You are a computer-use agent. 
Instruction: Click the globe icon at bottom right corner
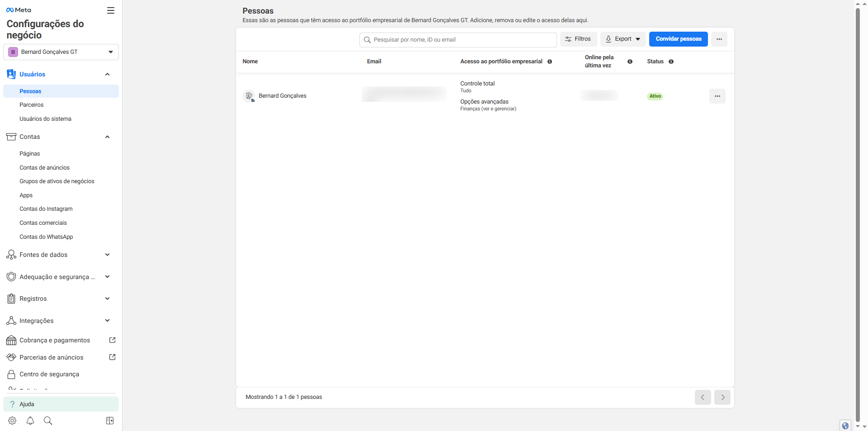click(845, 426)
